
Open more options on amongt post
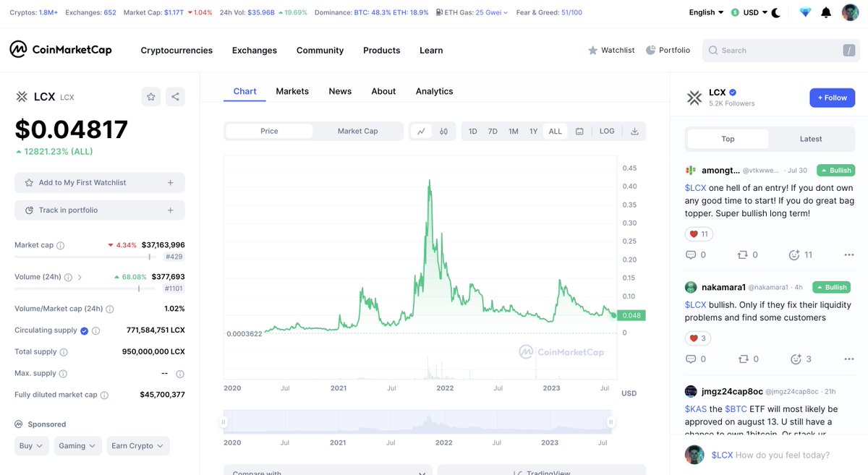tap(849, 254)
